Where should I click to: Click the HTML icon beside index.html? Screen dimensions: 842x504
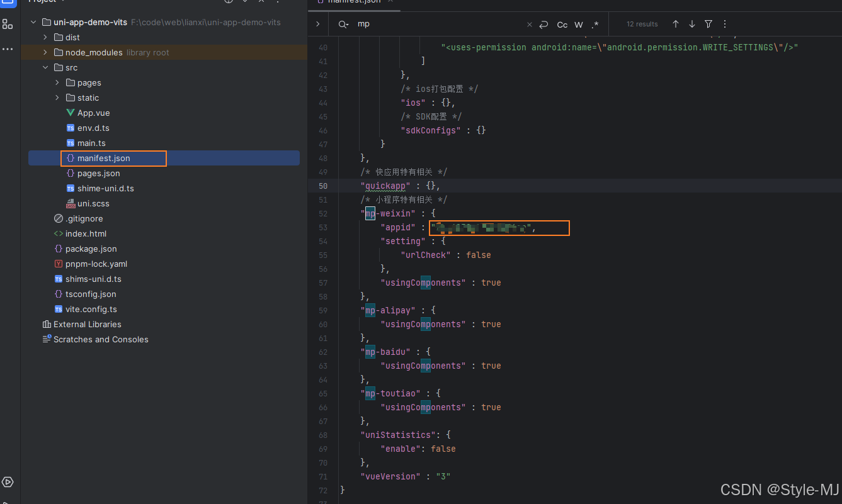click(59, 233)
